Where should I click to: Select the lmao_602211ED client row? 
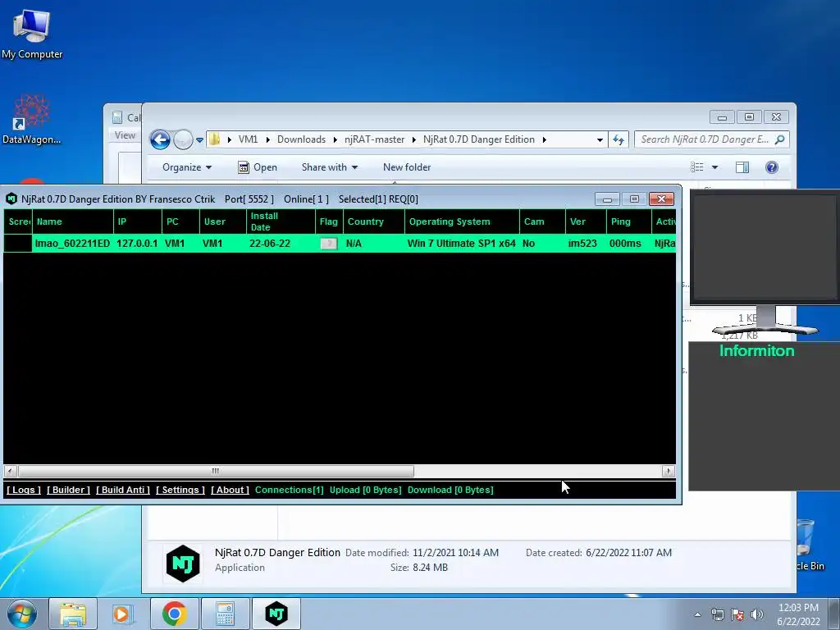340,243
